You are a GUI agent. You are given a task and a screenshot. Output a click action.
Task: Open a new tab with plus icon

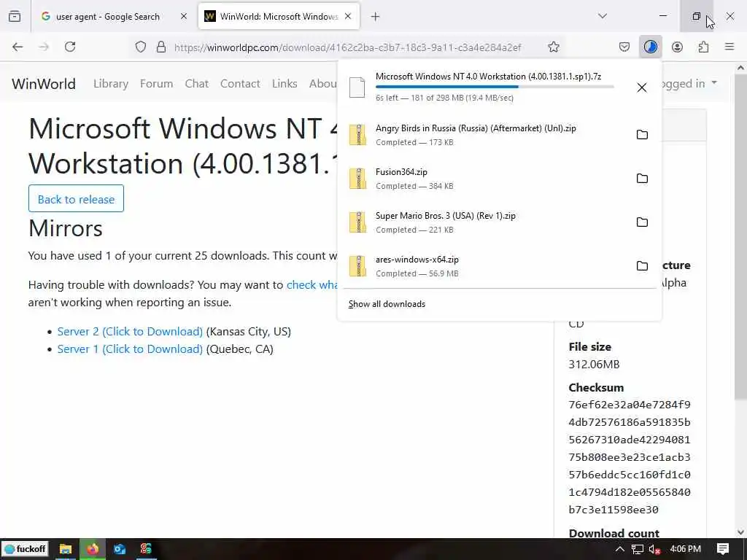pos(376,17)
